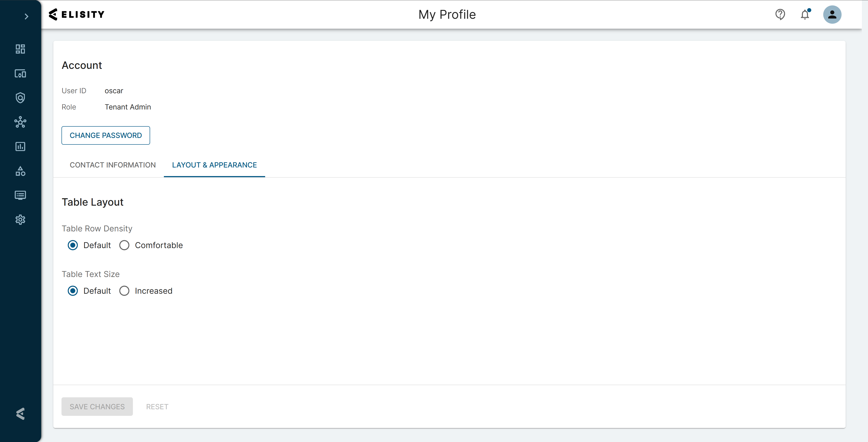Open the Settings gear icon in sidebar

click(x=20, y=219)
